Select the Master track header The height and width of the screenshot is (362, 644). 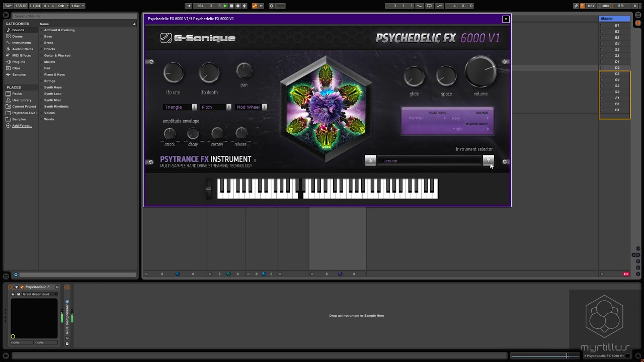coord(614,19)
